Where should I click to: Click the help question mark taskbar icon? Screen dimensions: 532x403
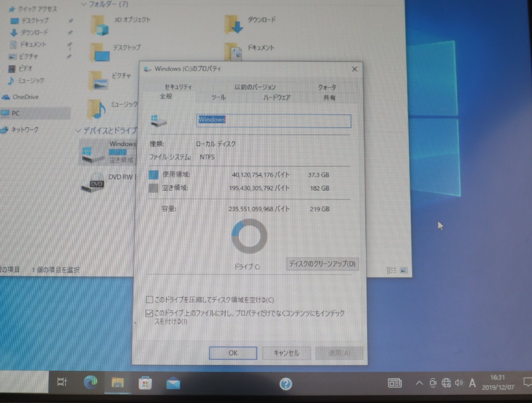286,383
